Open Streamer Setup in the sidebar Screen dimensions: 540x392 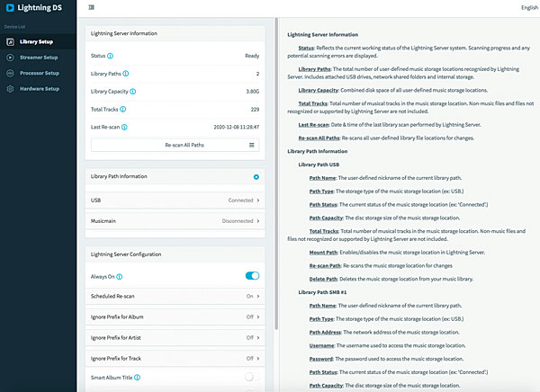[38, 58]
